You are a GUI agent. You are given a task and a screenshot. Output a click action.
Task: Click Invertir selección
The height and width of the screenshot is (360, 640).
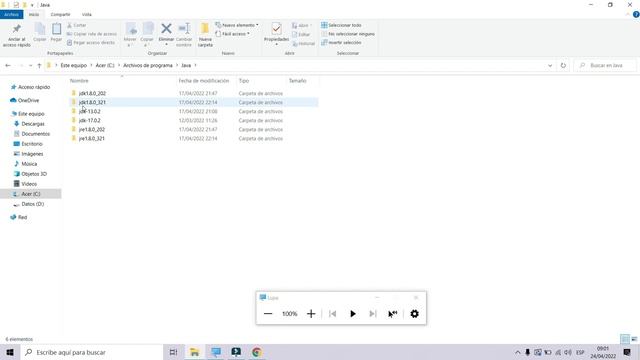341,42
